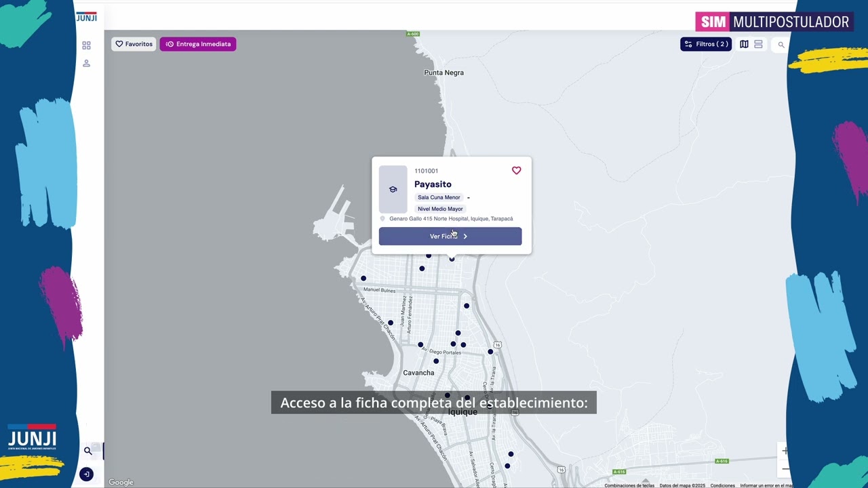Click the establishment code 1101001
Image resolution: width=868 pixels, height=488 pixels.
(427, 171)
